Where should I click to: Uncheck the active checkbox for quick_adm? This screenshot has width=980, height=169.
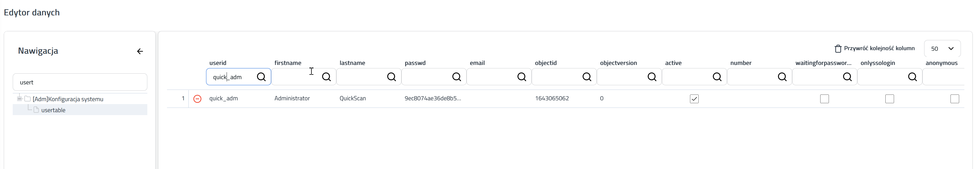[x=694, y=99]
